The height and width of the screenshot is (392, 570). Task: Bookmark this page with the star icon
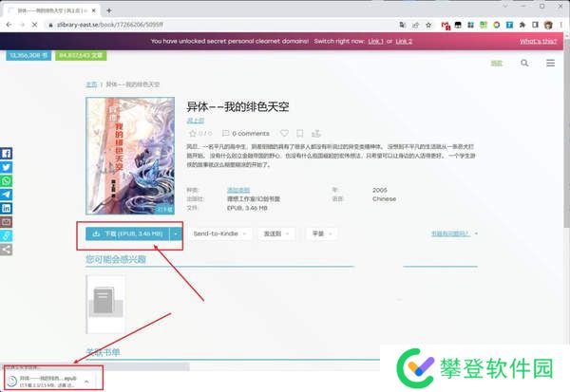[x=428, y=25]
